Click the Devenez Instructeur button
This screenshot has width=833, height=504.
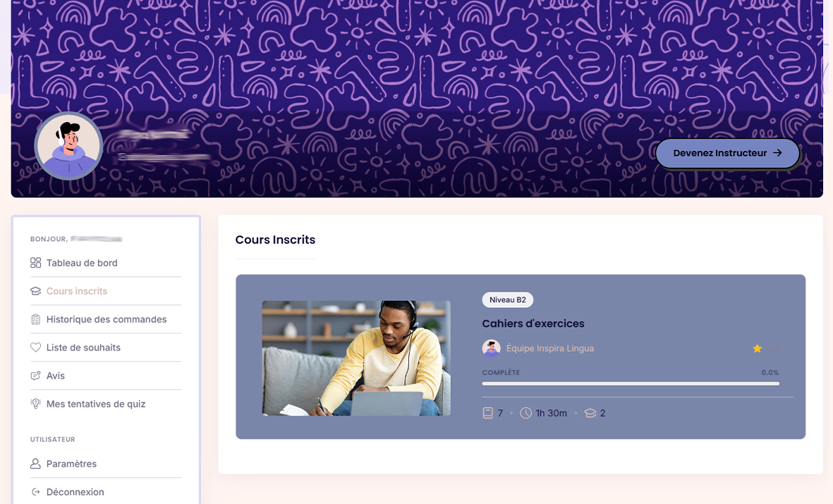point(727,153)
